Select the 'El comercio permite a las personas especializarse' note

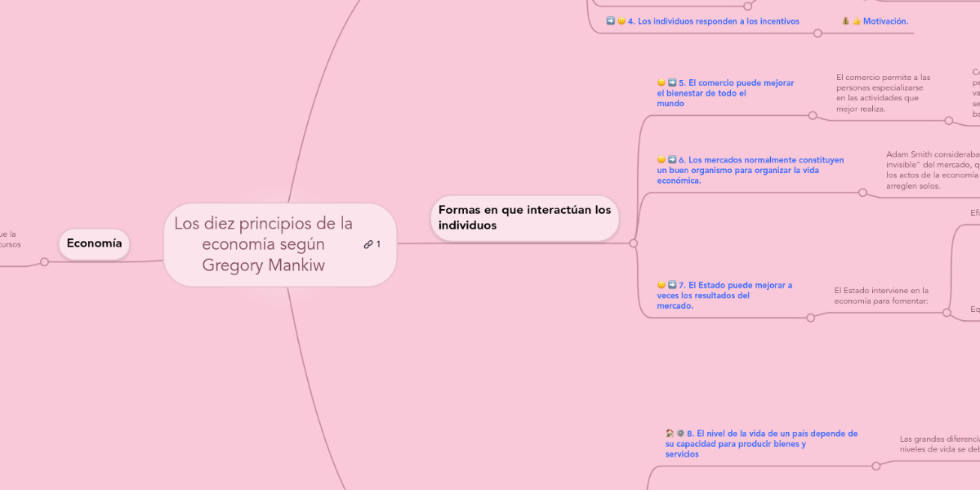point(883,93)
